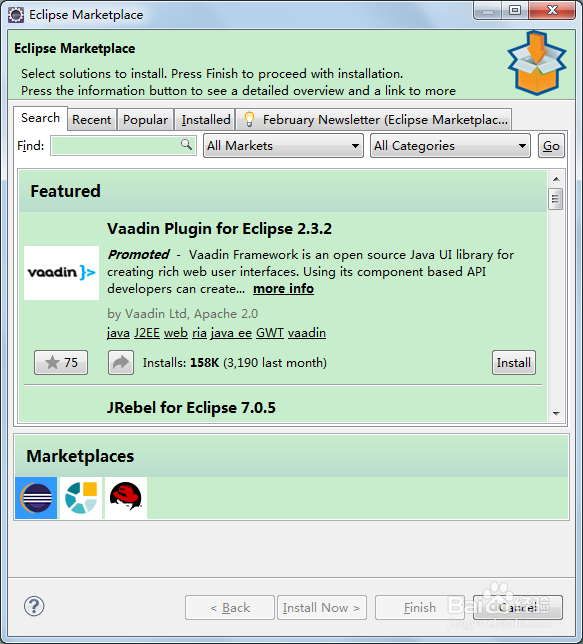Click the vaadin tag link

pyautogui.click(x=307, y=333)
